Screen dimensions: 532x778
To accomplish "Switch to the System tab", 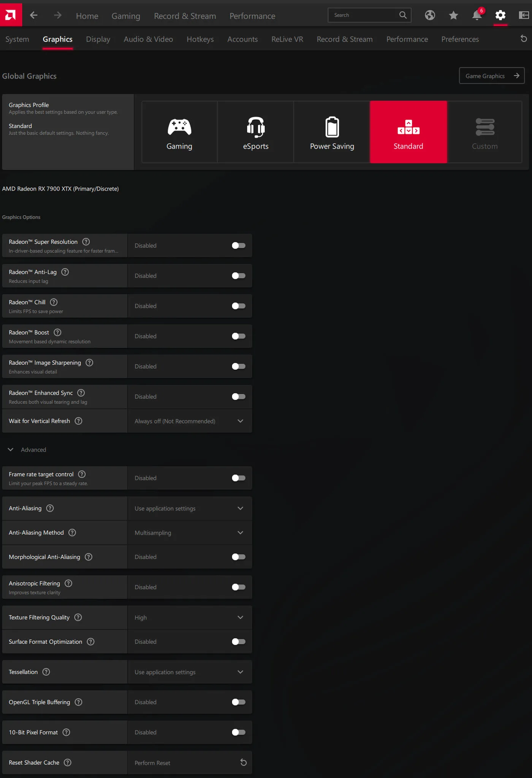I will (17, 39).
